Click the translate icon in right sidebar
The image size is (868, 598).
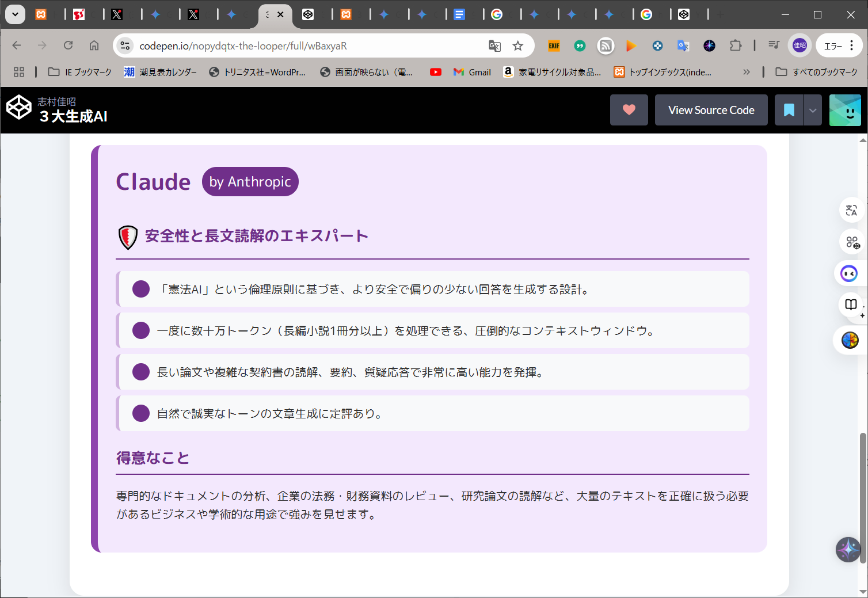[851, 210]
